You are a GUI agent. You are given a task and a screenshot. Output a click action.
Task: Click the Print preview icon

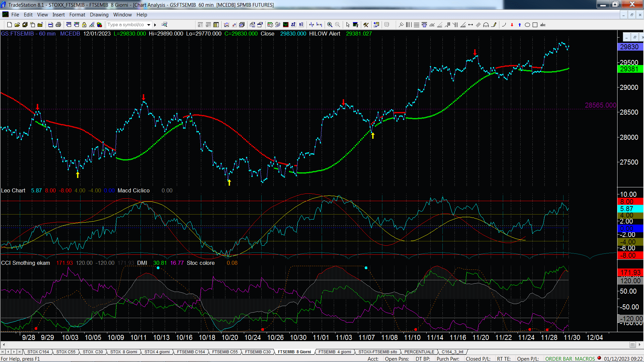point(50,25)
